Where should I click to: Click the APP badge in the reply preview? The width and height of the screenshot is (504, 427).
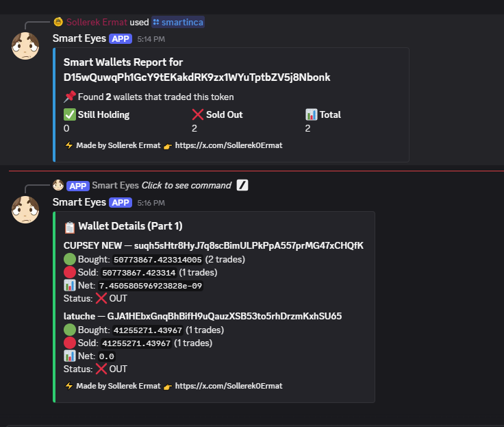point(78,186)
